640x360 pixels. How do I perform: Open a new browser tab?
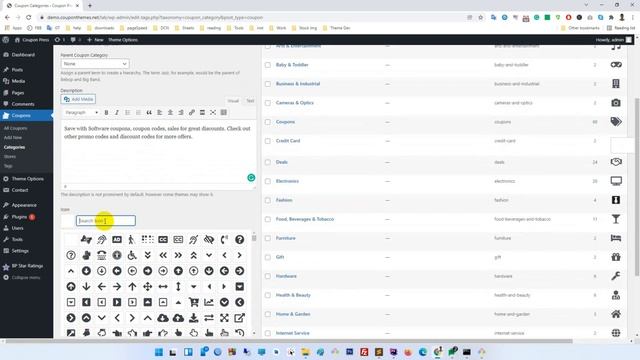[90, 5]
